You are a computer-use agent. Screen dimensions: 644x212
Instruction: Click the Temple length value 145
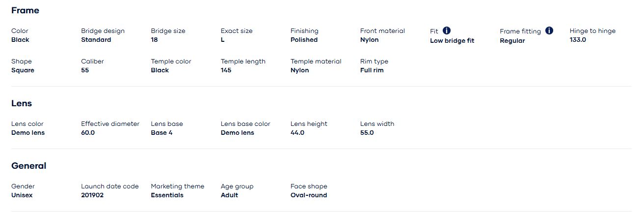pos(226,70)
